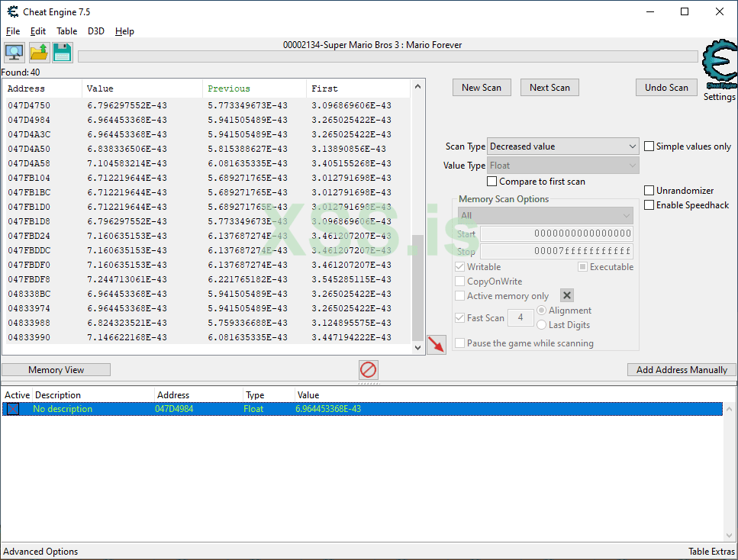
Task: Reset active memory only with X button
Action: point(567,295)
